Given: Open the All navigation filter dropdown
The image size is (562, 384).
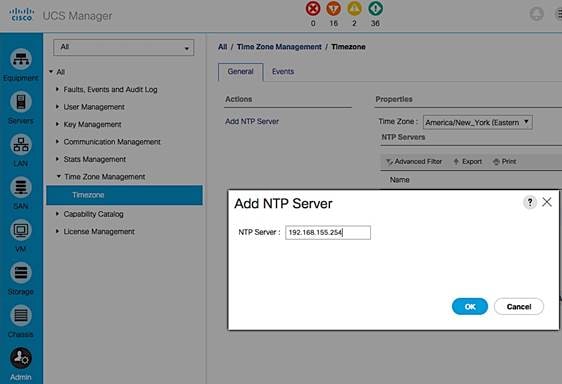Looking at the screenshot, I should tap(124, 47).
